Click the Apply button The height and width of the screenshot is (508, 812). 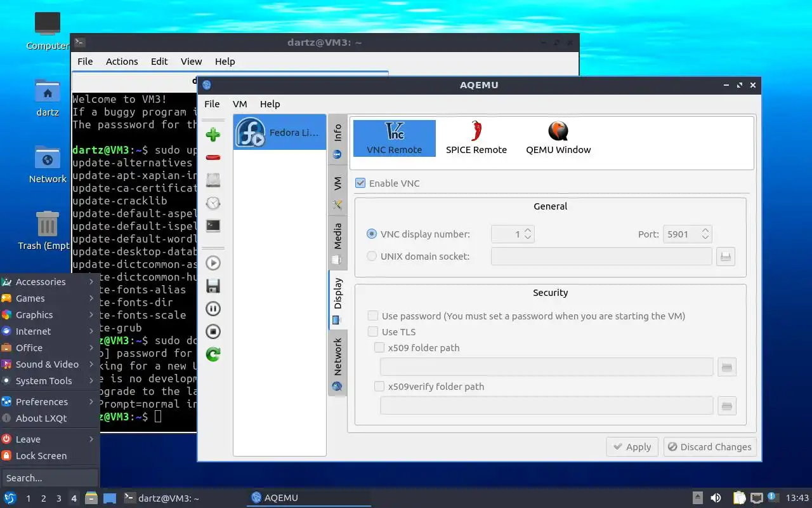click(632, 446)
